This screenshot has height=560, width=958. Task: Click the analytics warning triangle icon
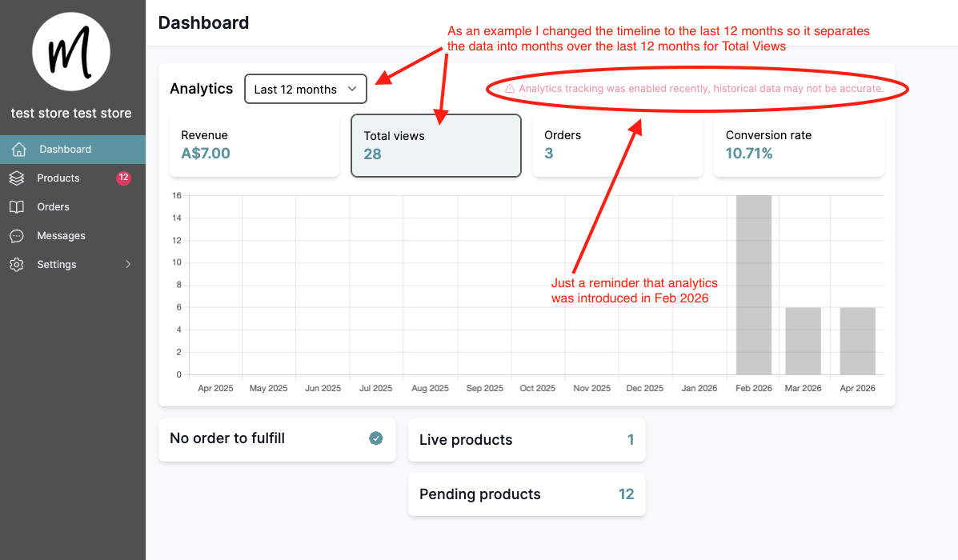[510, 89]
